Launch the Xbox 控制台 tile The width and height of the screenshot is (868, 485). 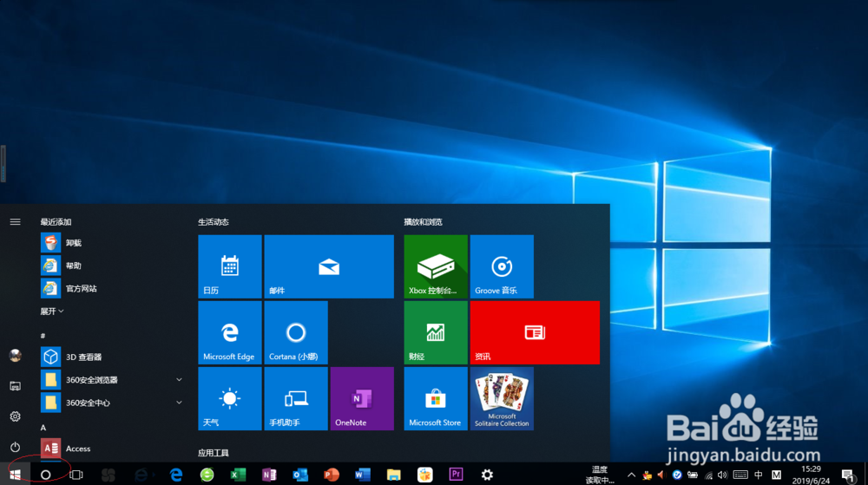click(x=436, y=266)
